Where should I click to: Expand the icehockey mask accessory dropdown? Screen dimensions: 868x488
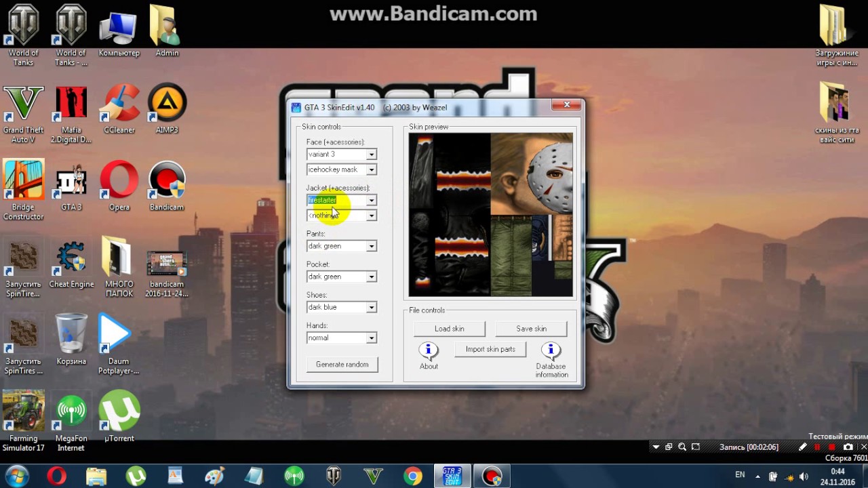click(x=371, y=169)
